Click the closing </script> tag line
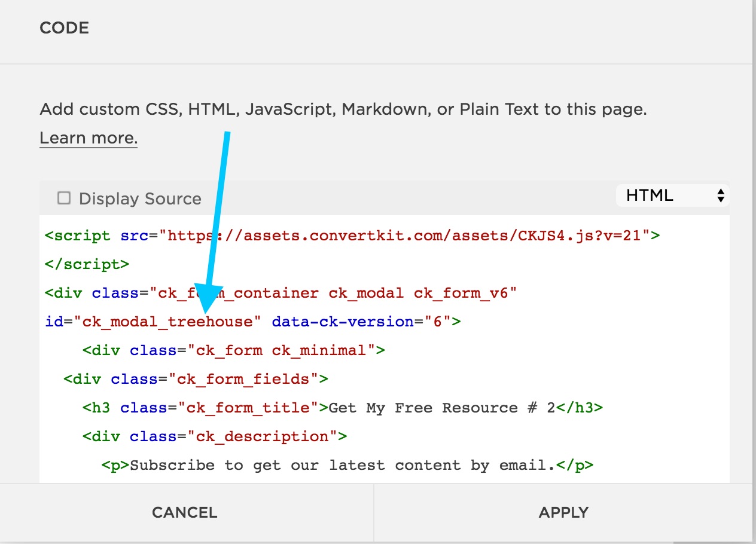The height and width of the screenshot is (544, 756). click(x=87, y=264)
